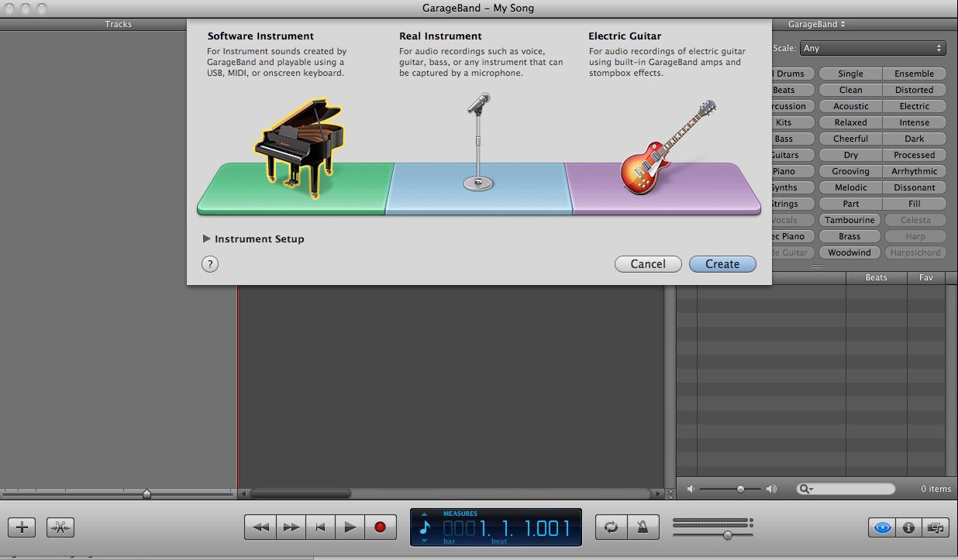Select the Woodwind keyword button
Screen dimensions: 958x560
coord(850,253)
